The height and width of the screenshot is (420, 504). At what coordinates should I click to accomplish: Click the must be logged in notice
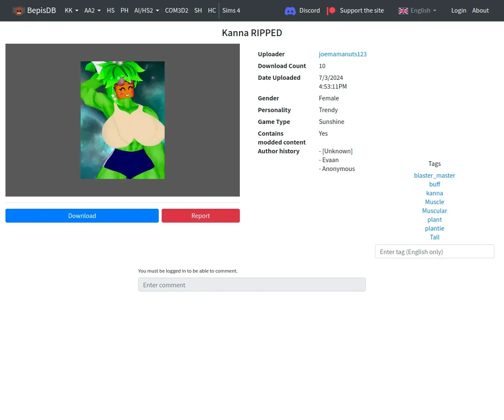[188, 271]
